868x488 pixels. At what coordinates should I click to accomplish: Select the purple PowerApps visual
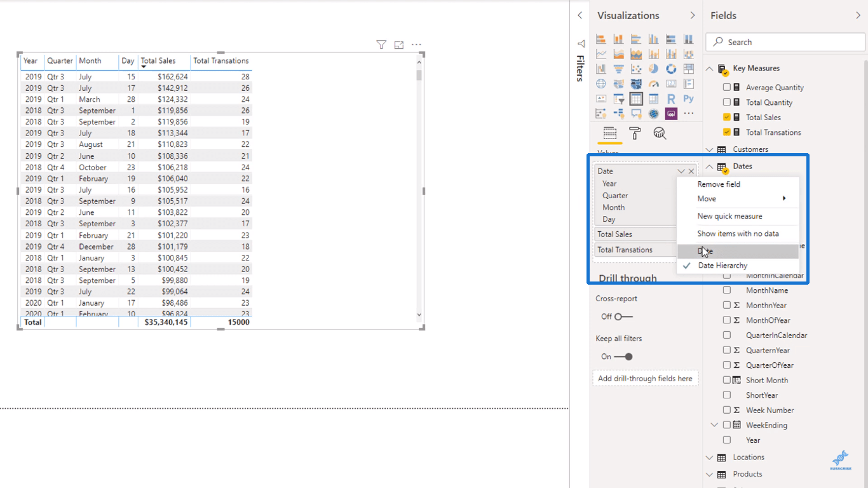coord(671,113)
